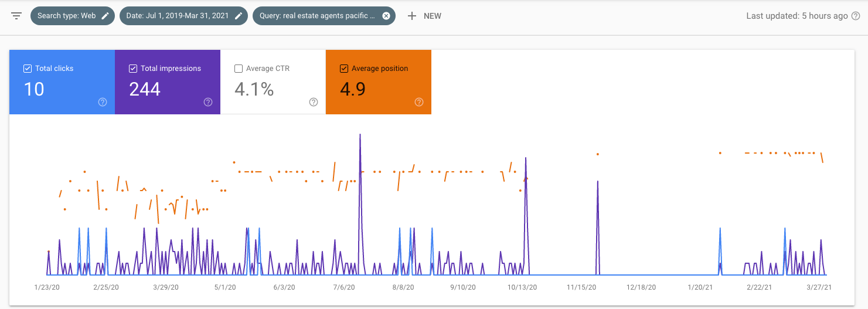The image size is (868, 309).
Task: Click the 4.1% average CTR value
Action: (254, 89)
